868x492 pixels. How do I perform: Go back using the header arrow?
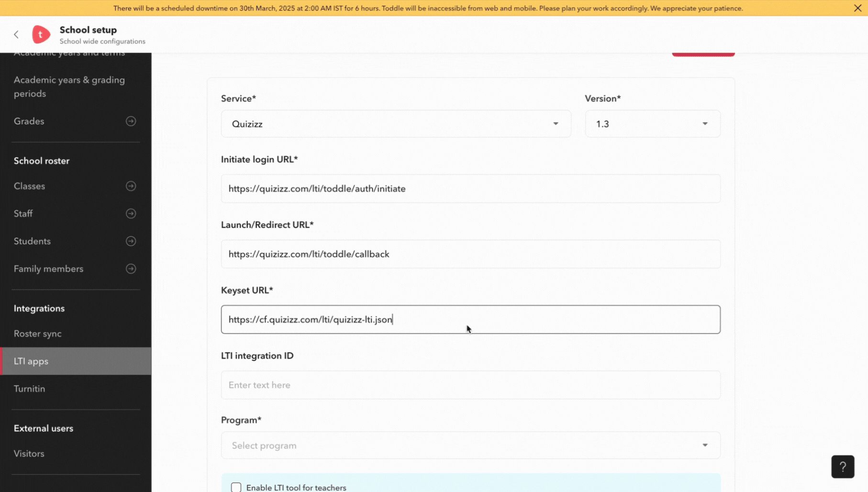click(16, 34)
